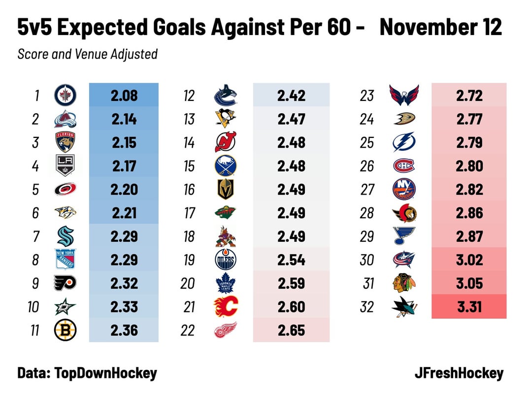Click the Winnipeg Jets logo
Image resolution: width=532 pixels, height=400 pixels.
(x=65, y=95)
